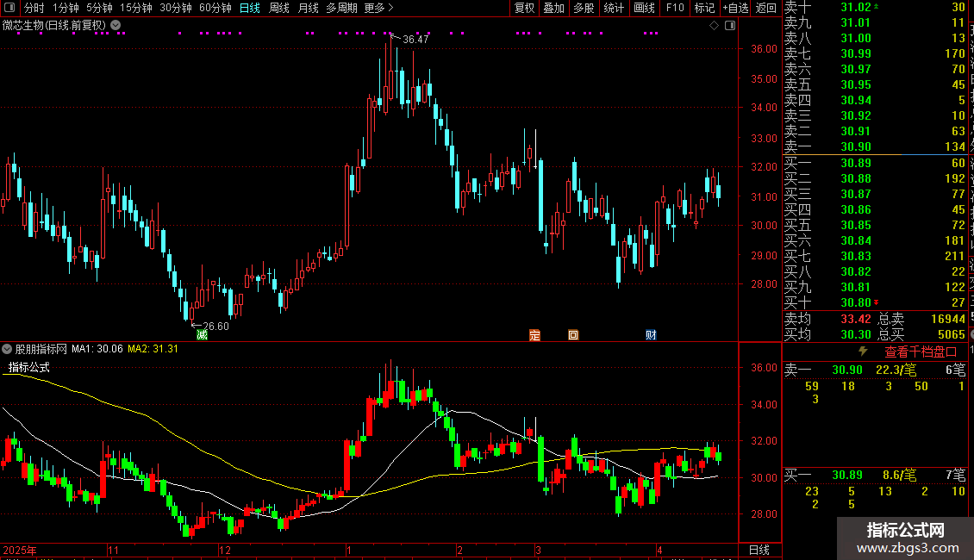Click the green 减 marker under chart
The image size is (974, 560).
click(202, 334)
